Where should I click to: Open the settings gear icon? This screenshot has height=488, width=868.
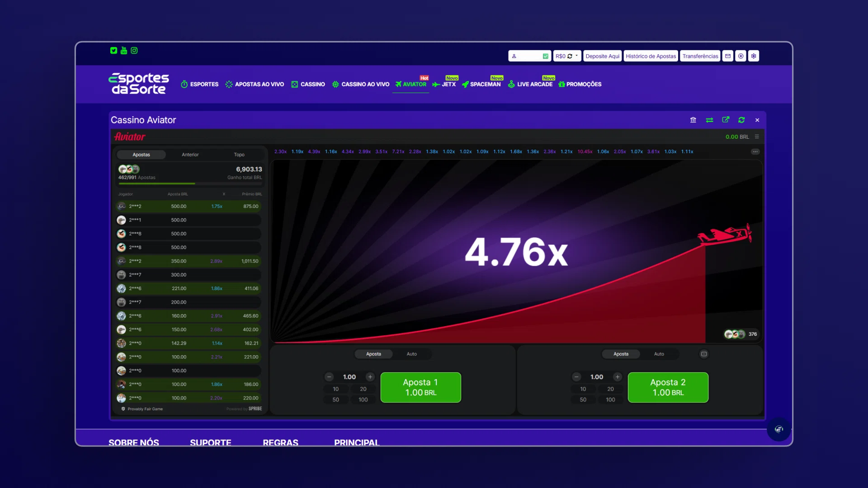pos(754,56)
